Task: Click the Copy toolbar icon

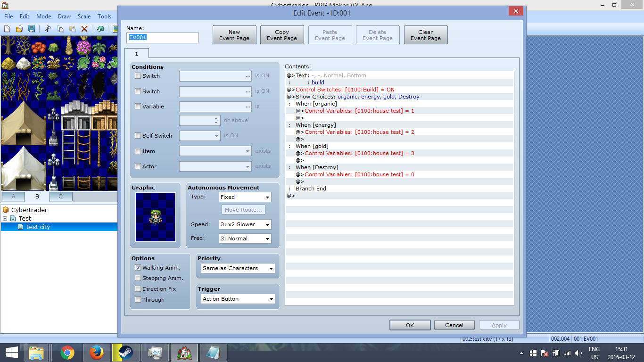Action: pos(60,29)
